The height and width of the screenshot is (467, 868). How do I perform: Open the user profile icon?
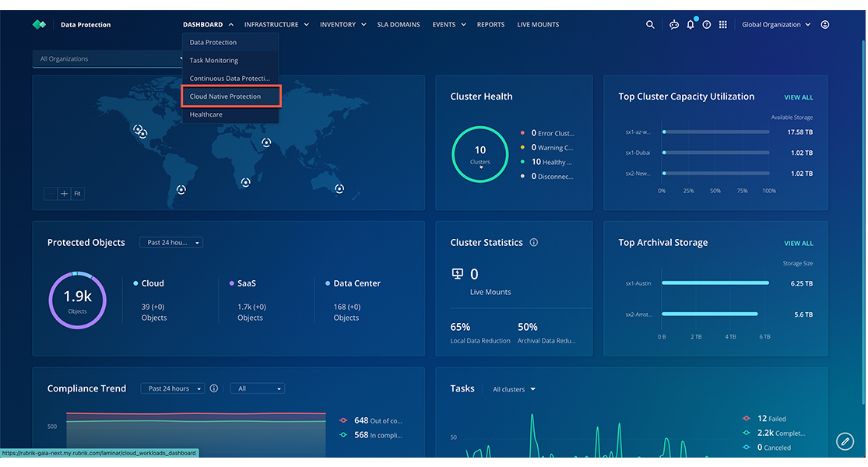[x=825, y=24]
